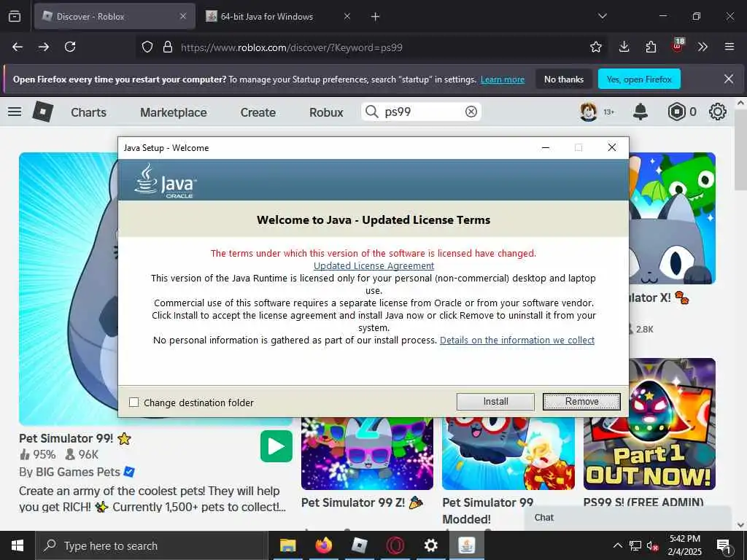
Task: Close the Discover - Roblox tab
Action: pyautogui.click(x=183, y=17)
